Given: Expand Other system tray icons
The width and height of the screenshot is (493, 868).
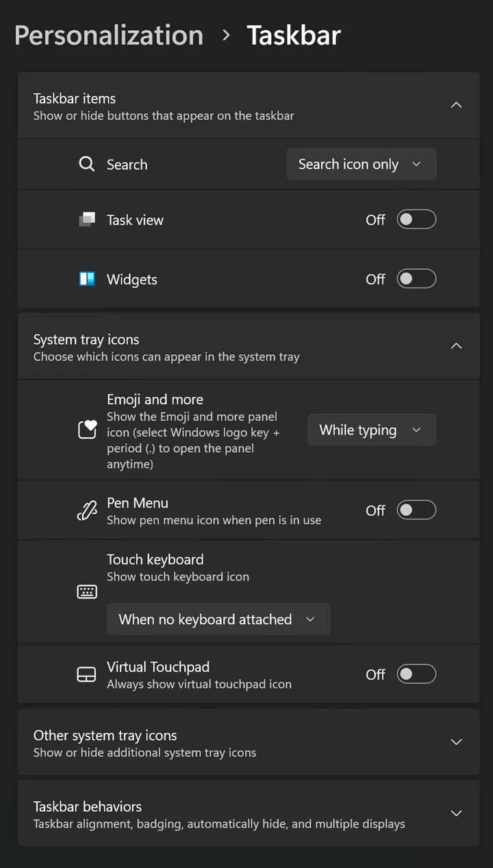Looking at the screenshot, I should (x=456, y=742).
